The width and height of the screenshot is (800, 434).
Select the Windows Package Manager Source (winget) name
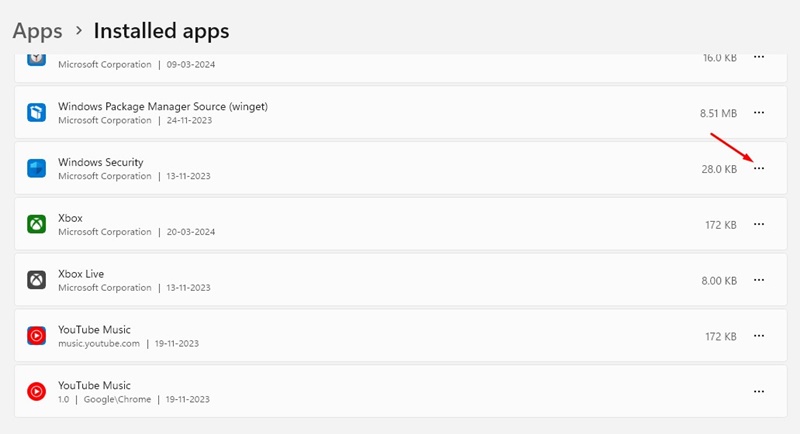pyautogui.click(x=163, y=106)
